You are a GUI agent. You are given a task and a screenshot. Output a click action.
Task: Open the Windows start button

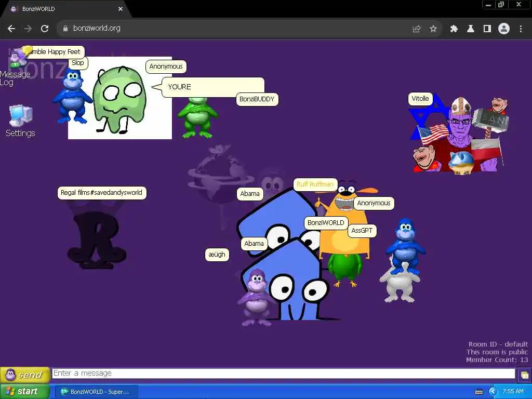[24, 392]
